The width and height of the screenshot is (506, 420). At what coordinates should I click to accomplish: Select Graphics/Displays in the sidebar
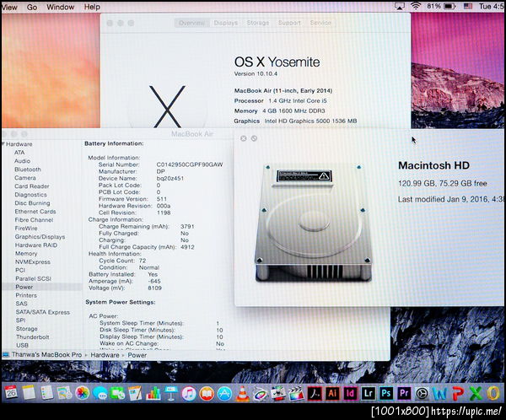(x=40, y=237)
